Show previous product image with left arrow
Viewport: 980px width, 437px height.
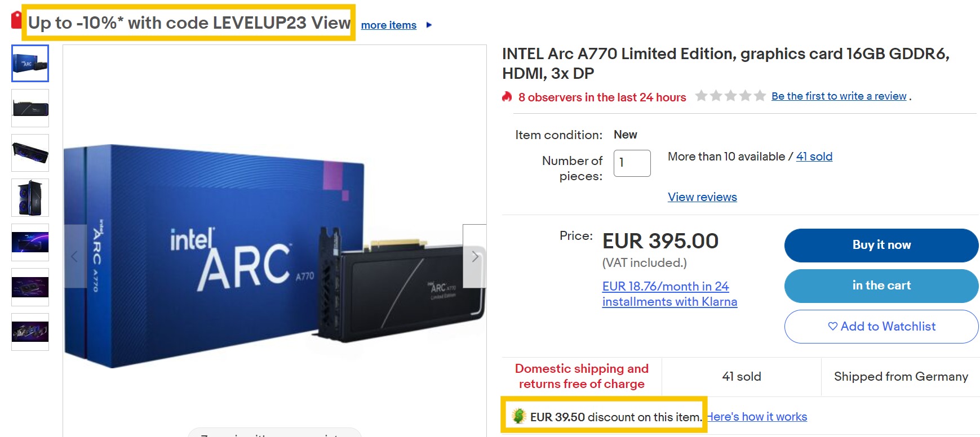(75, 257)
